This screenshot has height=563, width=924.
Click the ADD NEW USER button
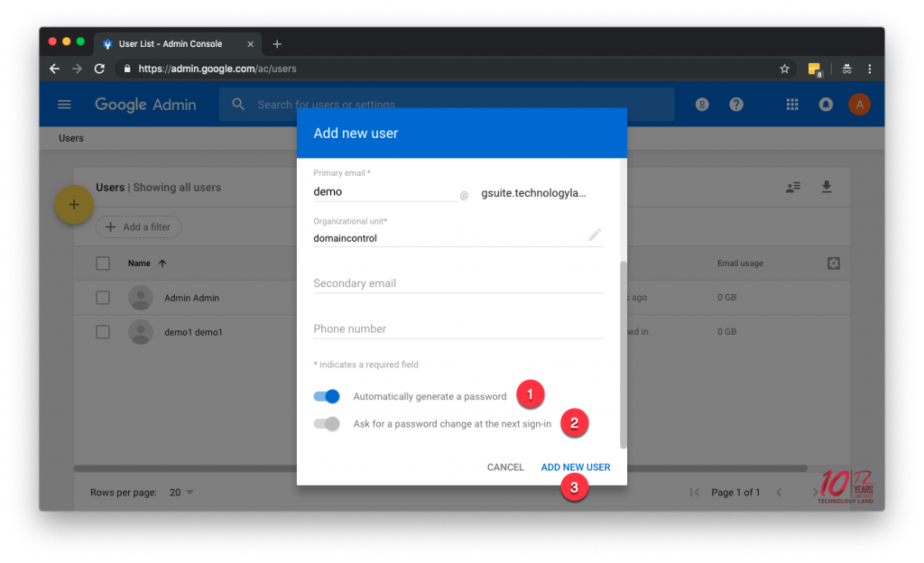pyautogui.click(x=576, y=466)
